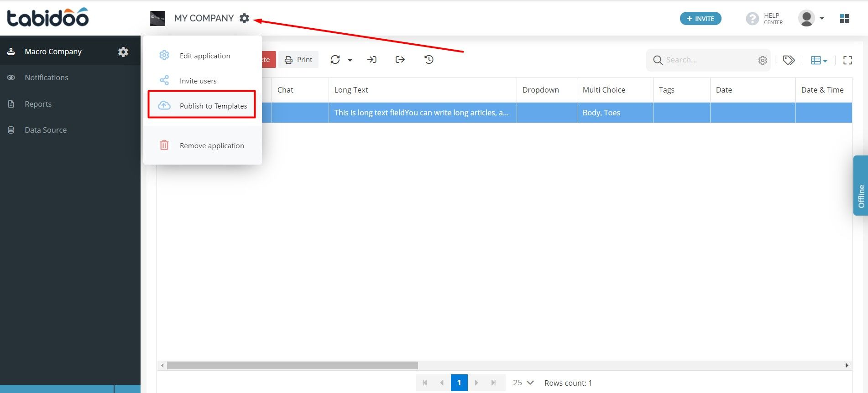Go to the previous page
The width and height of the screenshot is (868, 393).
click(x=442, y=383)
